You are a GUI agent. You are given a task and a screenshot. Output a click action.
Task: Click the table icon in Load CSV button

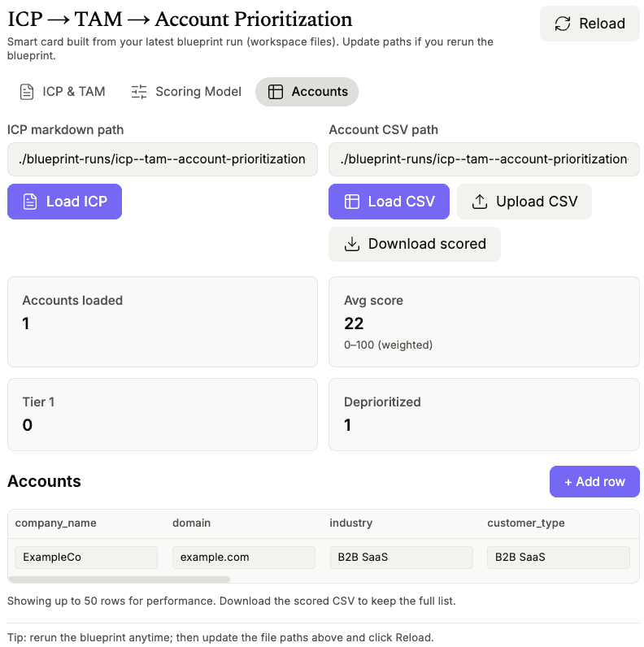point(352,202)
